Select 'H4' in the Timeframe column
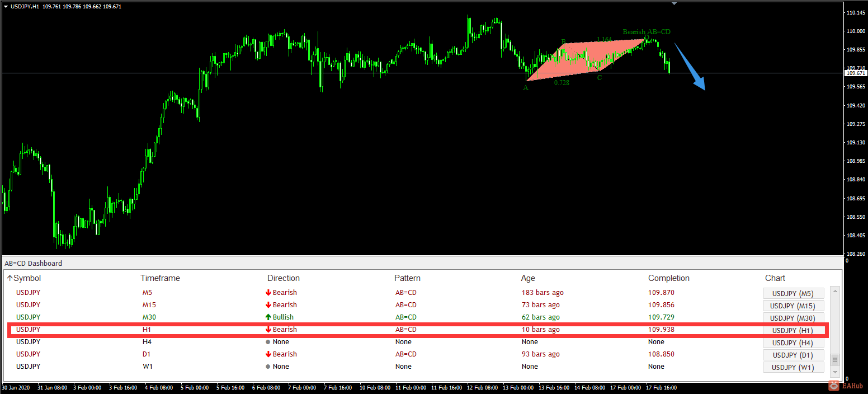The image size is (868, 394). point(147,342)
